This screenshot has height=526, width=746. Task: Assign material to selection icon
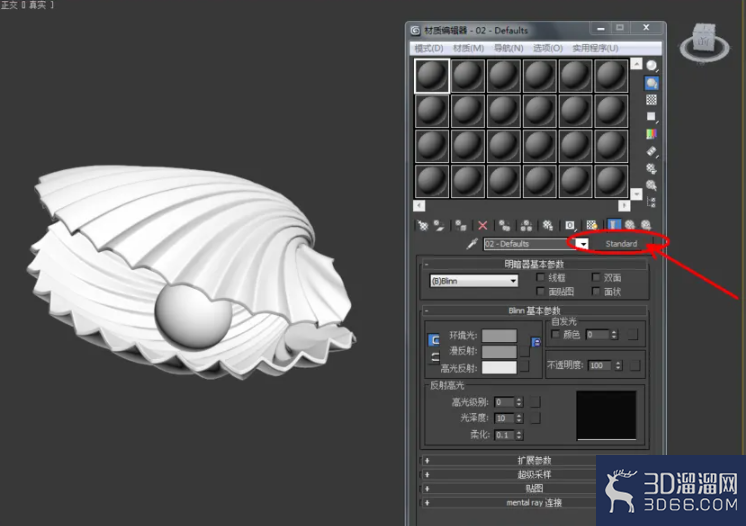460,225
